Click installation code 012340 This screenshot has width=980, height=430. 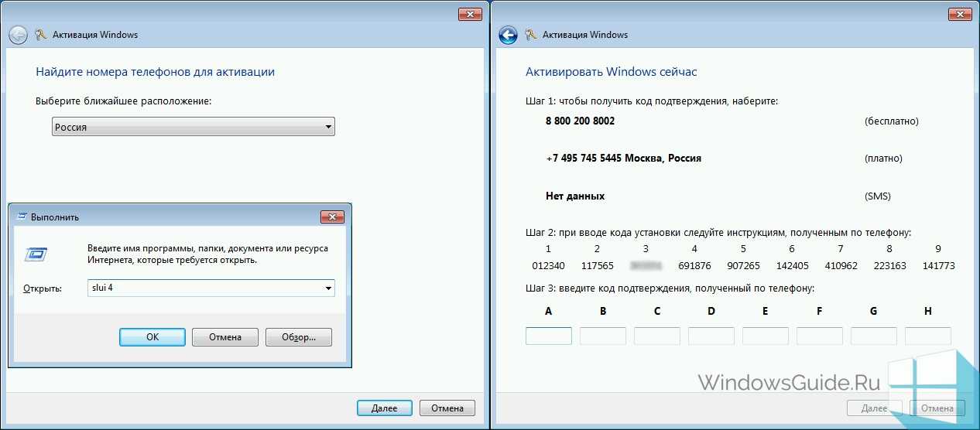548,266
